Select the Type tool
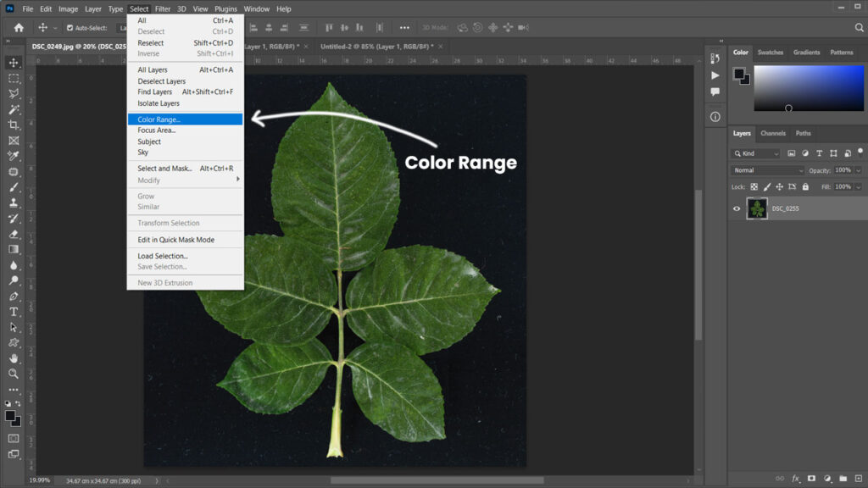The width and height of the screenshot is (868, 488). (12, 312)
